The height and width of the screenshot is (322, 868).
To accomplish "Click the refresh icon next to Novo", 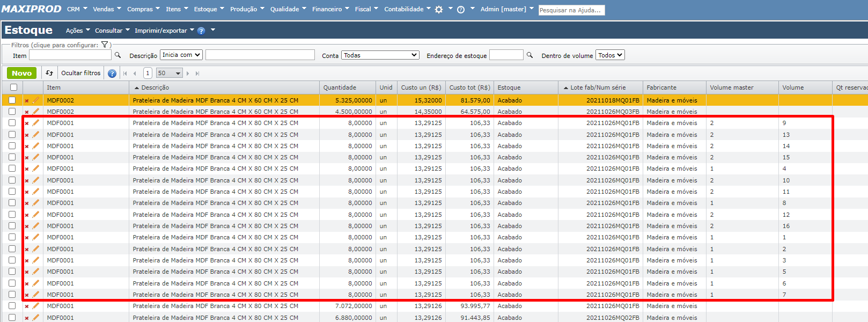I will [49, 73].
